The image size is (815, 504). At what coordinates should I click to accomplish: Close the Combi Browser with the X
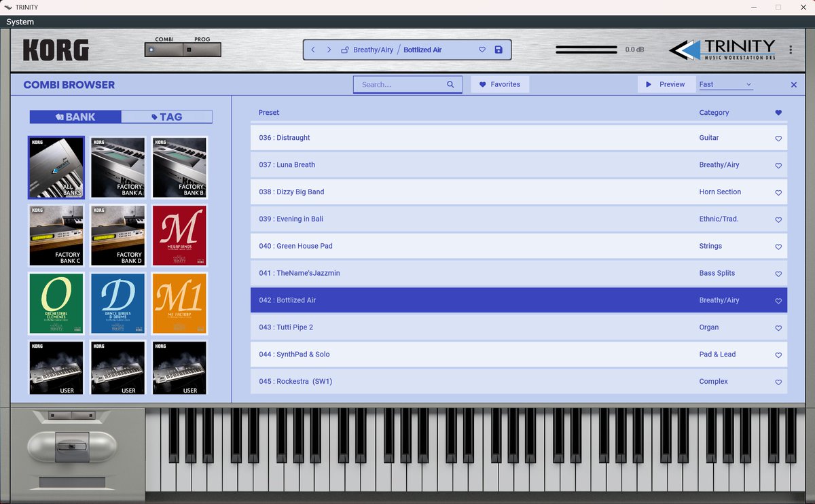tap(793, 84)
